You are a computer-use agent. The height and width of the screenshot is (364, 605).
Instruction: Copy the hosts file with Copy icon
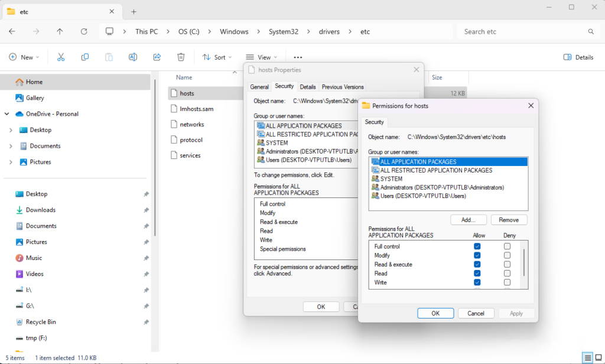pyautogui.click(x=84, y=57)
